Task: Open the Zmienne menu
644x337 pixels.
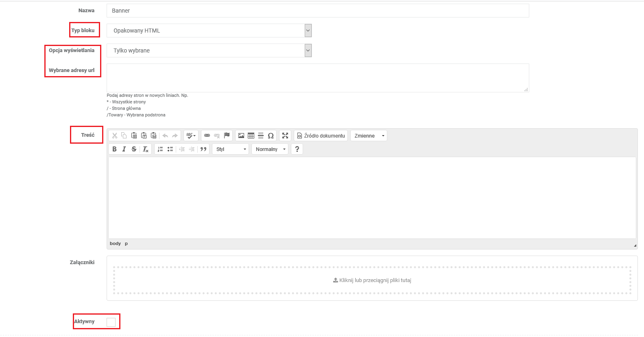Action: coord(369,136)
